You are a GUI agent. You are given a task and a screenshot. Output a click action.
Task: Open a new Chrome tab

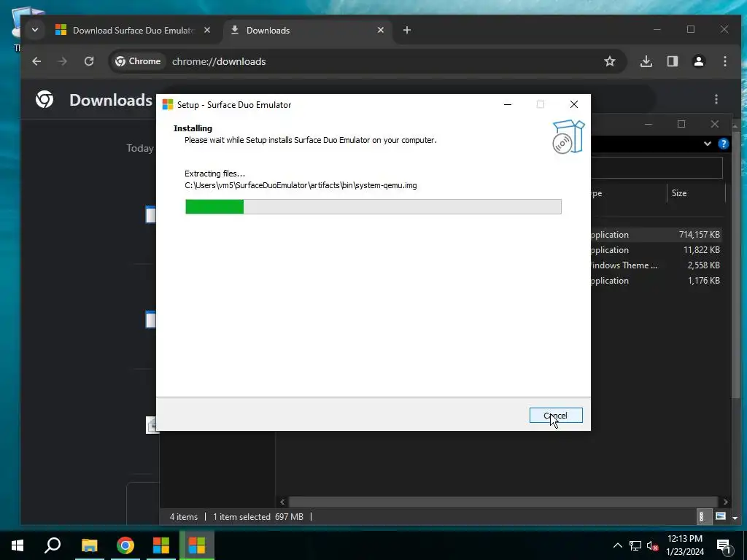[407, 30]
